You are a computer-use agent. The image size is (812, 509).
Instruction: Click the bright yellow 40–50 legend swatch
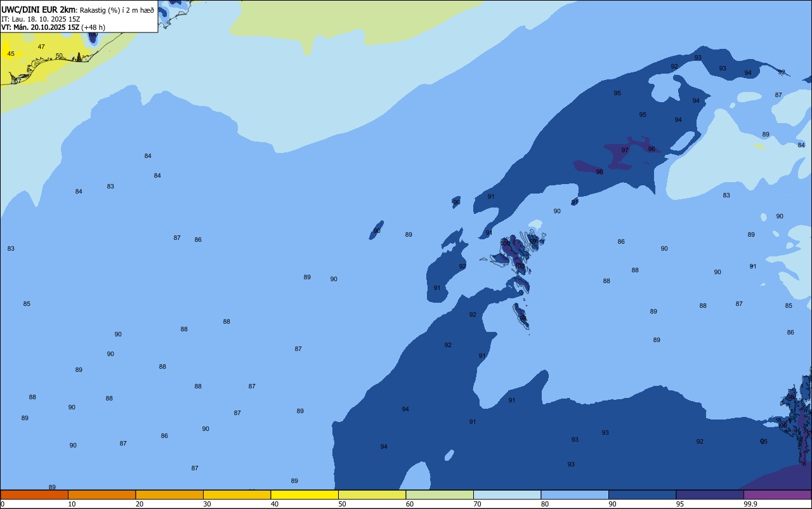click(304, 494)
